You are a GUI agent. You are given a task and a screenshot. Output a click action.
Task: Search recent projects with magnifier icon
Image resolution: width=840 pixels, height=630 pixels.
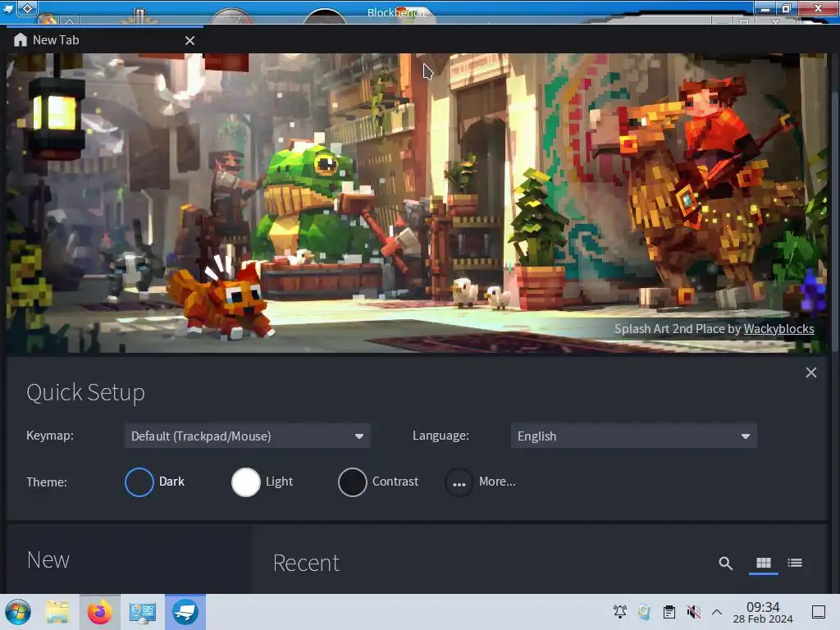coord(725,563)
